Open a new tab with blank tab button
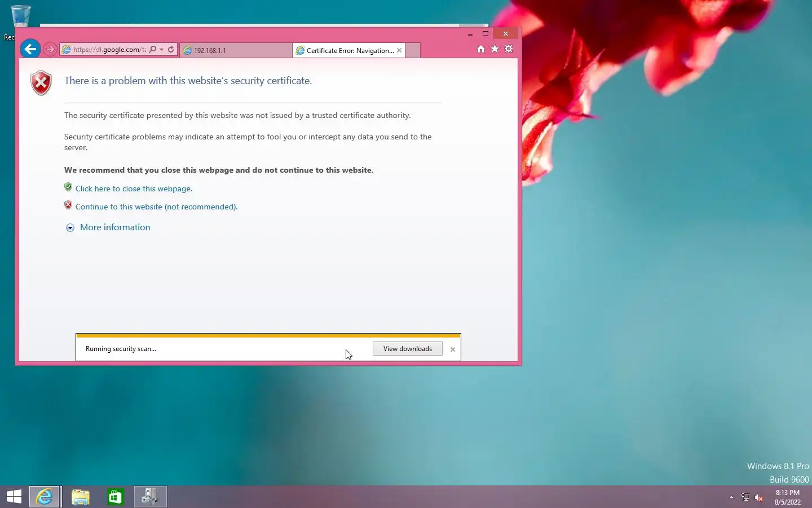The width and height of the screenshot is (812, 508). click(x=413, y=50)
